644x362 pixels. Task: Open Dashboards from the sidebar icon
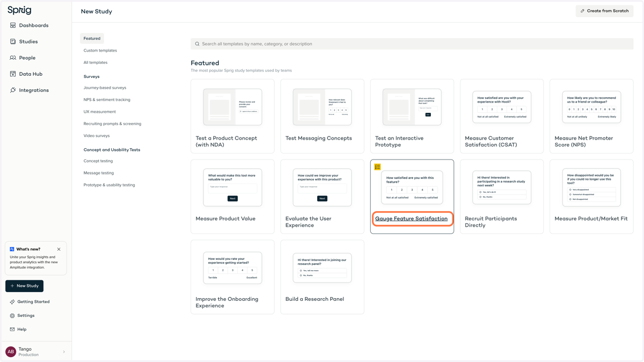(x=13, y=25)
